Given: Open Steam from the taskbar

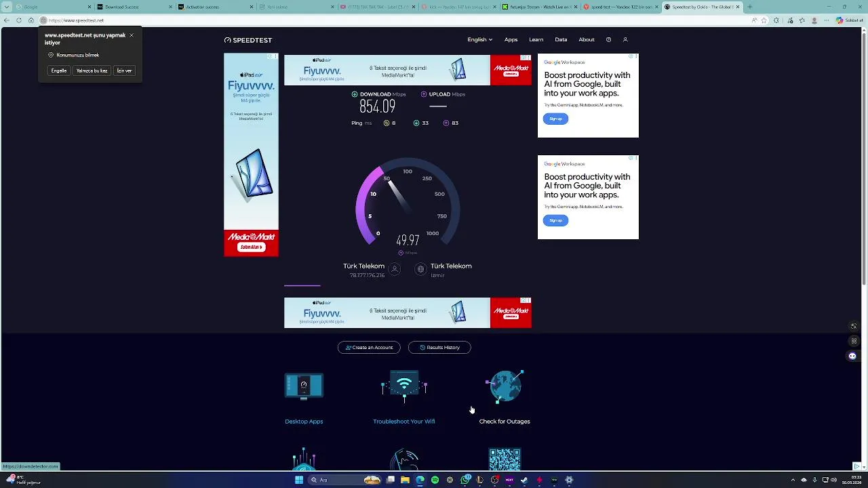Looking at the screenshot, I should pos(524,480).
